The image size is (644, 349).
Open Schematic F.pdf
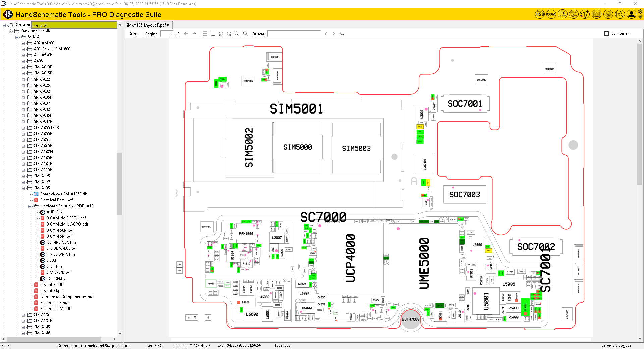pyautogui.click(x=54, y=303)
